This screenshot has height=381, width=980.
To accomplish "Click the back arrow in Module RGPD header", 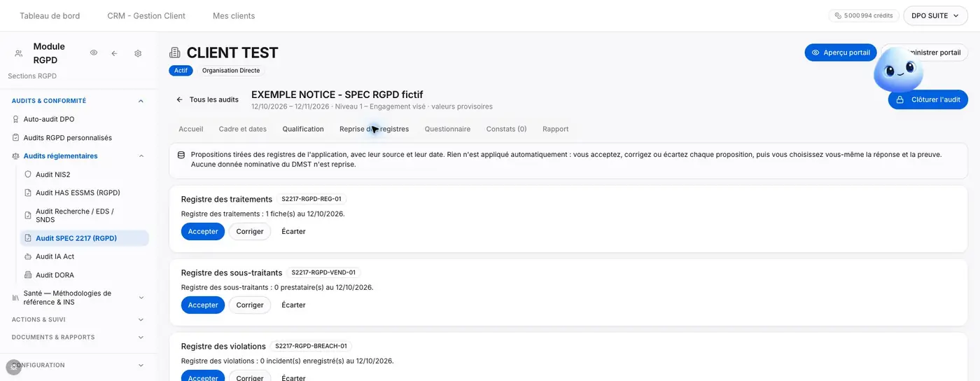I will click(x=114, y=53).
